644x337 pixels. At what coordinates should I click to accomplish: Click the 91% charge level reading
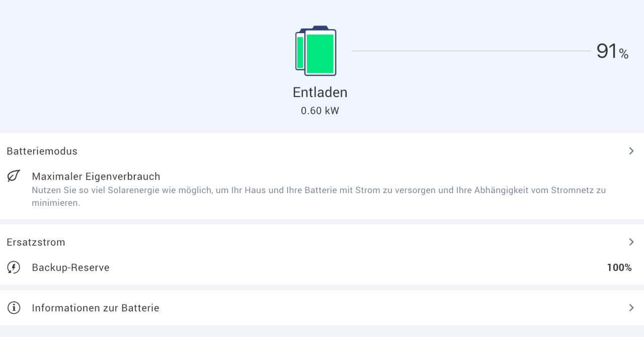(x=612, y=51)
